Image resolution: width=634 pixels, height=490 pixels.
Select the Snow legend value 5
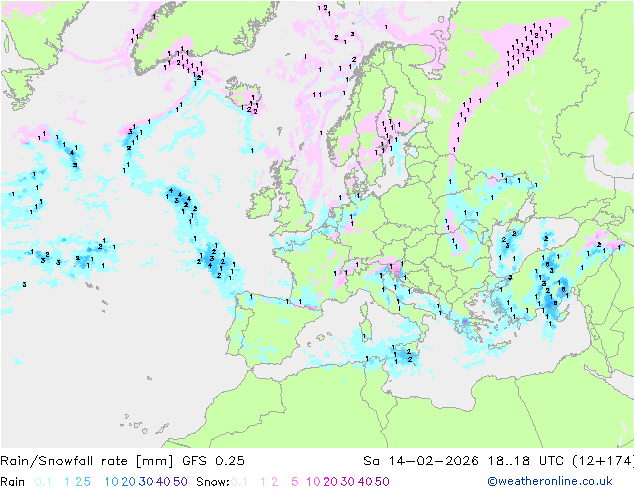pyautogui.click(x=295, y=482)
